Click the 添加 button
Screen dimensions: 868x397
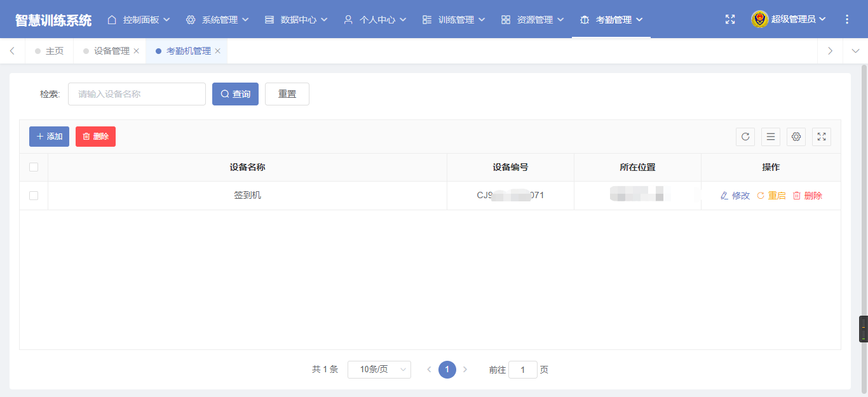pyautogui.click(x=49, y=137)
